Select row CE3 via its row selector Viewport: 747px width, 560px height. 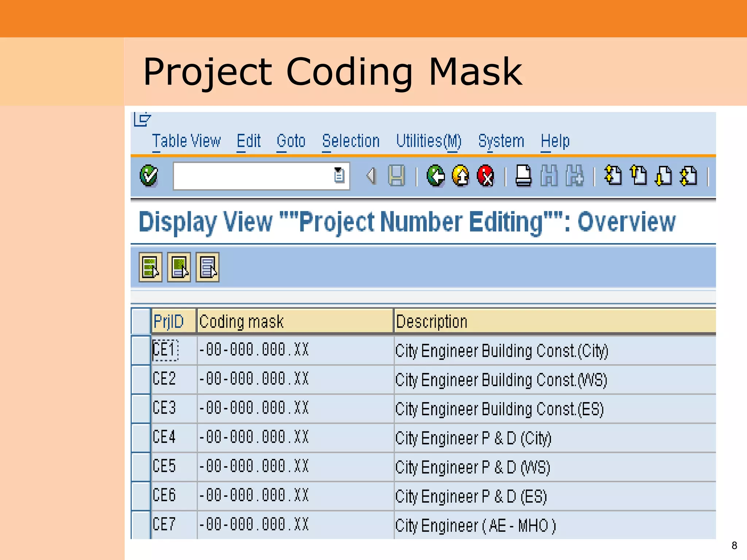point(141,409)
